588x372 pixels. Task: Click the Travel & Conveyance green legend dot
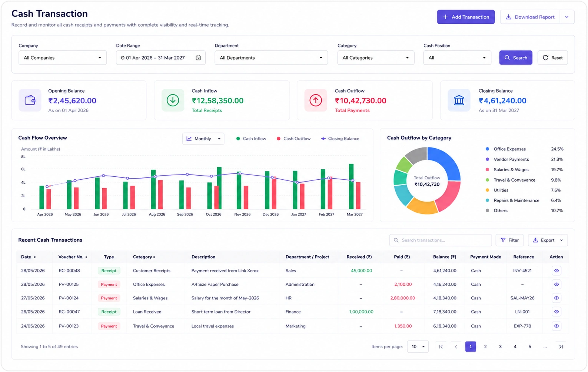click(x=487, y=180)
